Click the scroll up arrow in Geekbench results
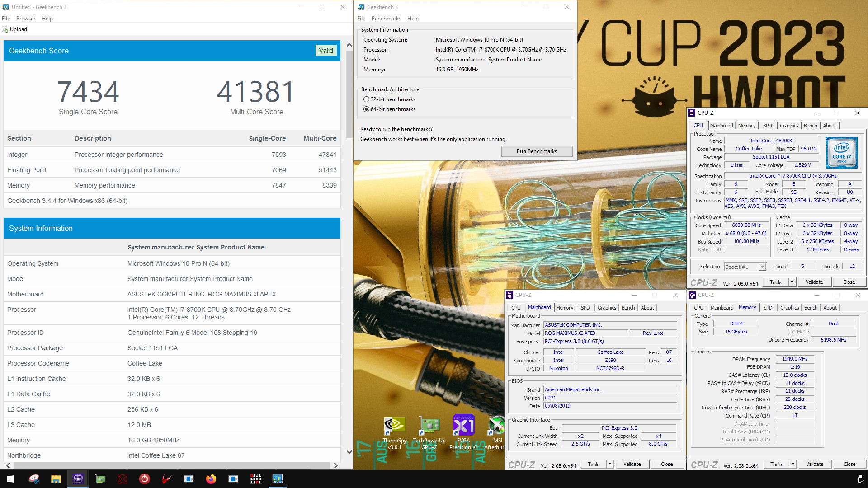The height and width of the screenshot is (488, 868). (x=349, y=45)
